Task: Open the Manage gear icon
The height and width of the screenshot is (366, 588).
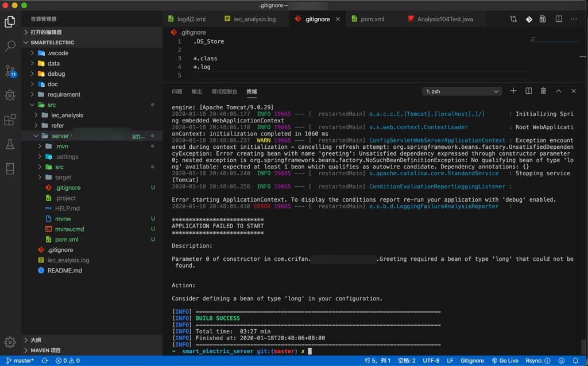Action: point(10,342)
